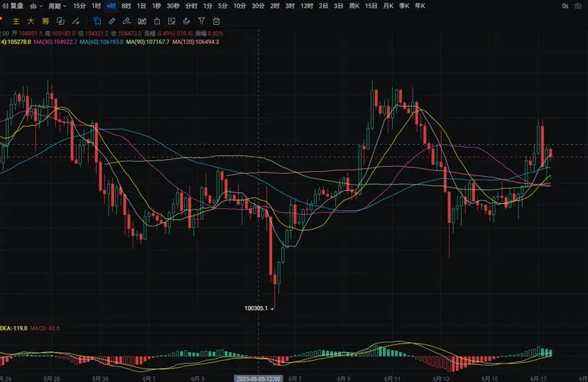Select the ruler measure tool
Viewport: 588px width, 382px height.
[x=111, y=21]
